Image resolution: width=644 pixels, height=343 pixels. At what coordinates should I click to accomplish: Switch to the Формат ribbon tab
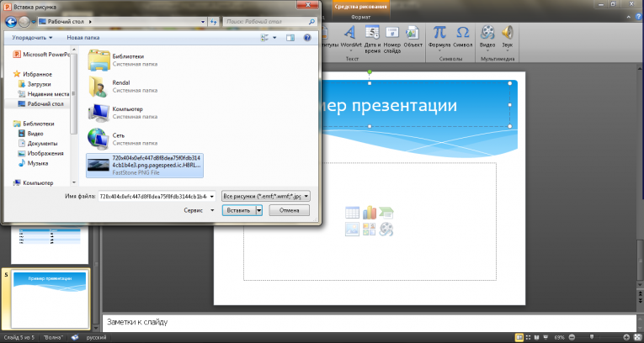[x=360, y=17]
